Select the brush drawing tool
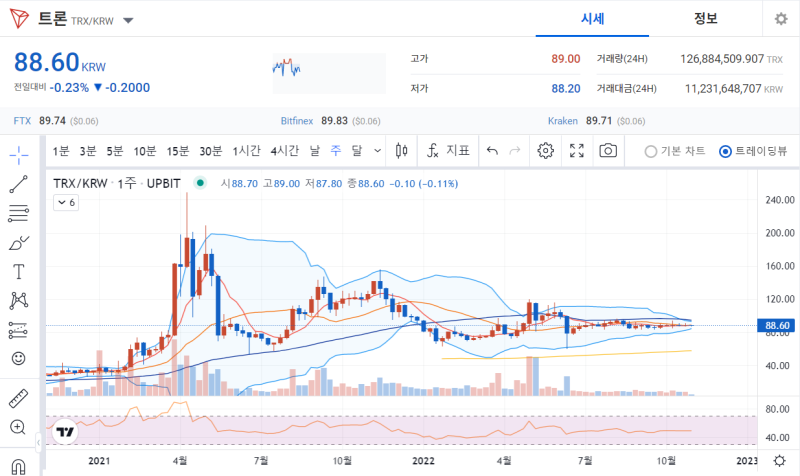Screen dimensions: 800x476 click(18, 243)
